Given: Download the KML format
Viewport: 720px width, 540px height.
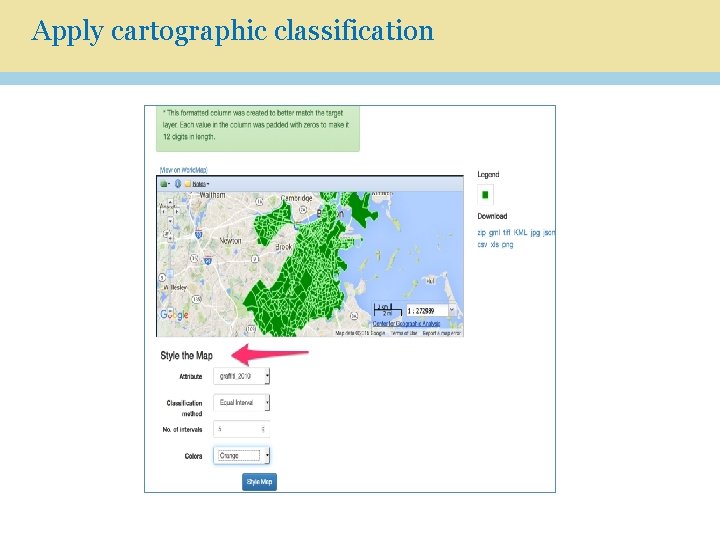Looking at the screenshot, I should (520, 233).
